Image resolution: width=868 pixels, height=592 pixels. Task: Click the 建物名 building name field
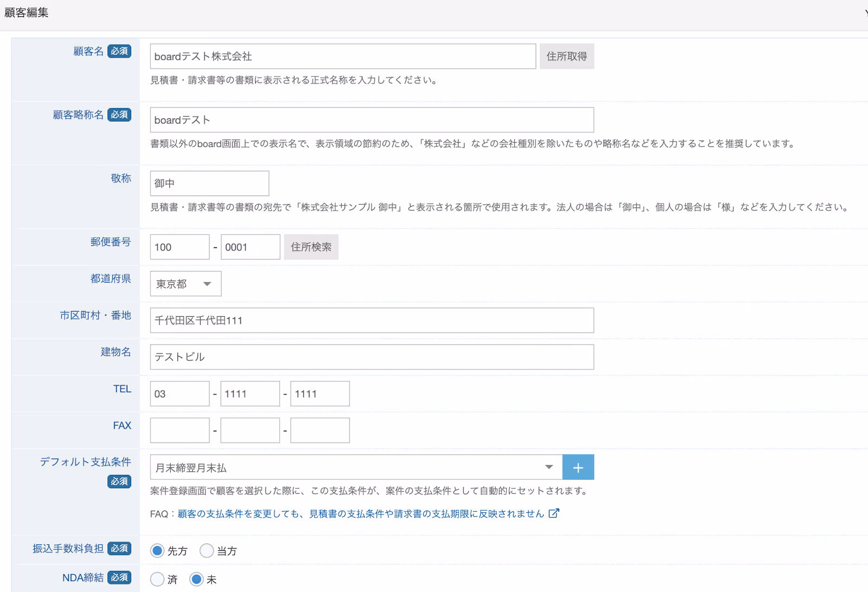[372, 357]
